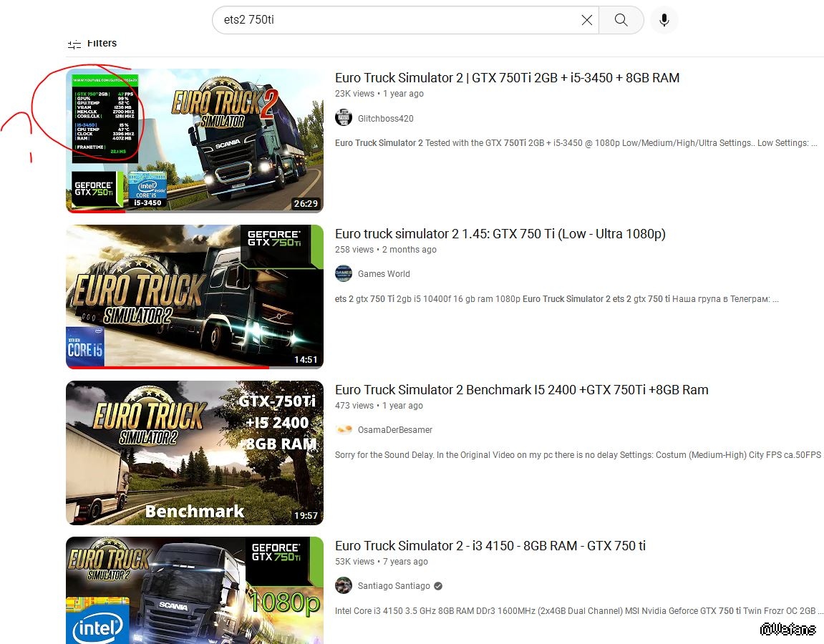
Task: Click the OsamaDerBesamer channel avatar
Action: [344, 429]
